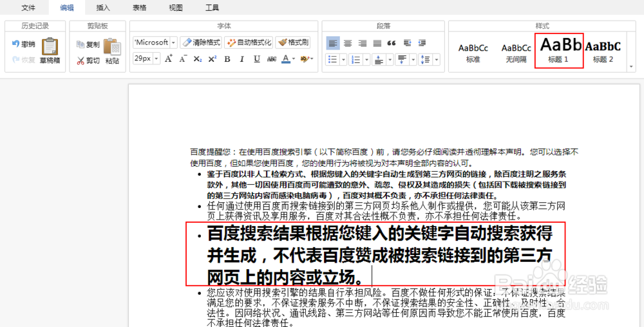
Task: Expand the 样式 styles gallery arrow
Action: pyautogui.click(x=631, y=66)
